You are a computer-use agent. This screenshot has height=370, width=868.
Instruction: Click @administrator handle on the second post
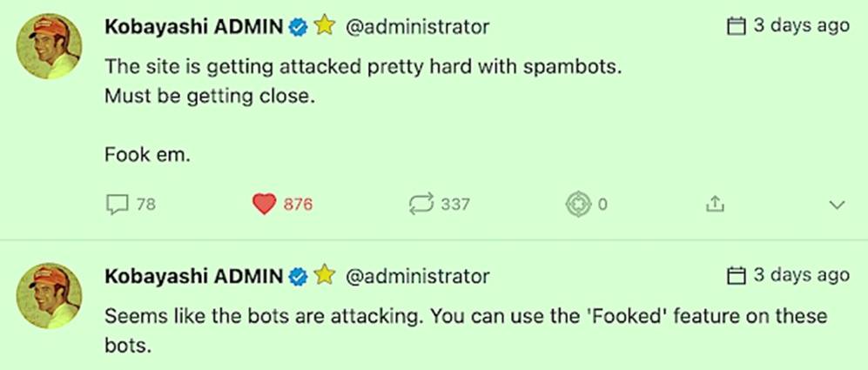(418, 277)
